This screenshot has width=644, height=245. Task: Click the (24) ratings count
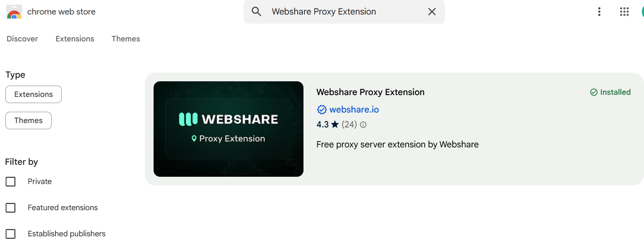349,124
